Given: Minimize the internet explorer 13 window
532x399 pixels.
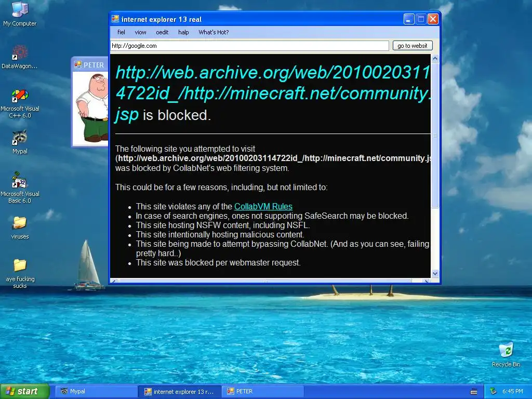Looking at the screenshot, I should click(409, 19).
